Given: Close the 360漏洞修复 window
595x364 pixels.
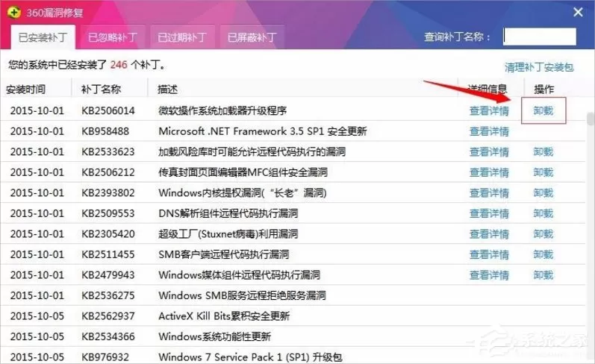Looking at the screenshot, I should 578,12.
